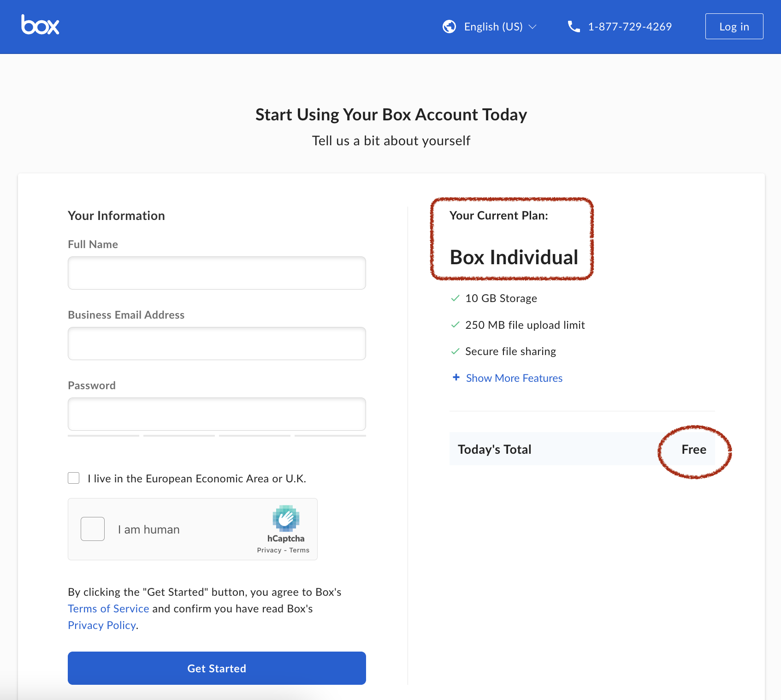Check the European Economic Area or U.K. box
781x700 pixels.
click(x=74, y=478)
